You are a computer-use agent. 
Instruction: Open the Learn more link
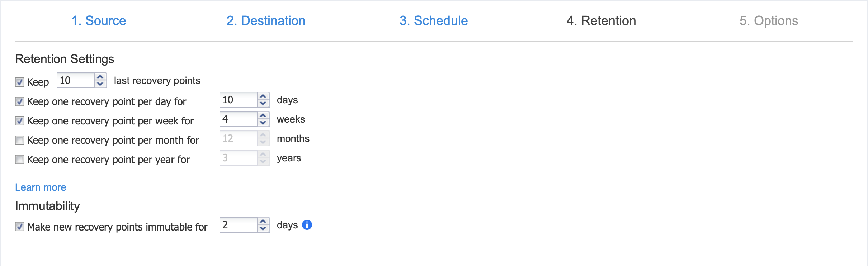click(41, 187)
